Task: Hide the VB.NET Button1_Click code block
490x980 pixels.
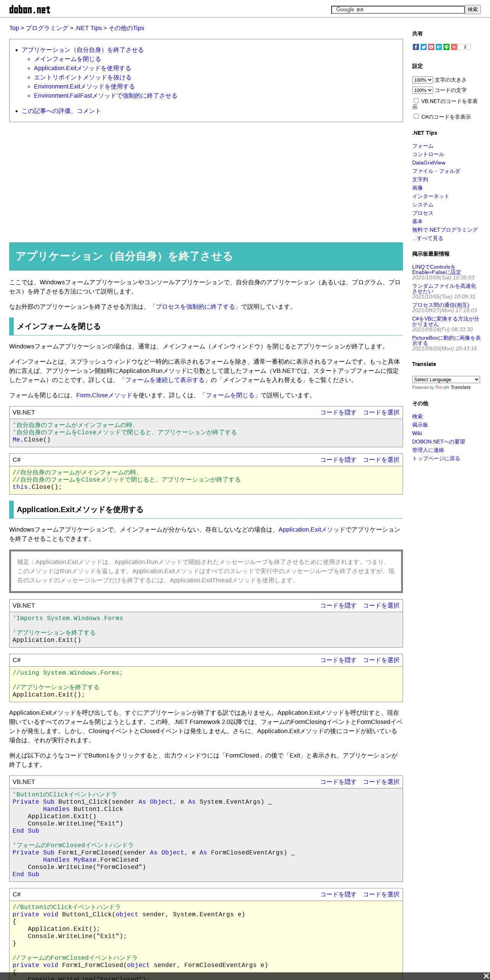Action: pyautogui.click(x=338, y=782)
